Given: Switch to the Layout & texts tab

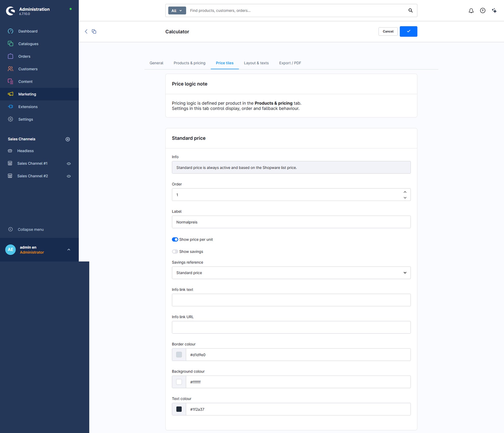Looking at the screenshot, I should point(256,63).
